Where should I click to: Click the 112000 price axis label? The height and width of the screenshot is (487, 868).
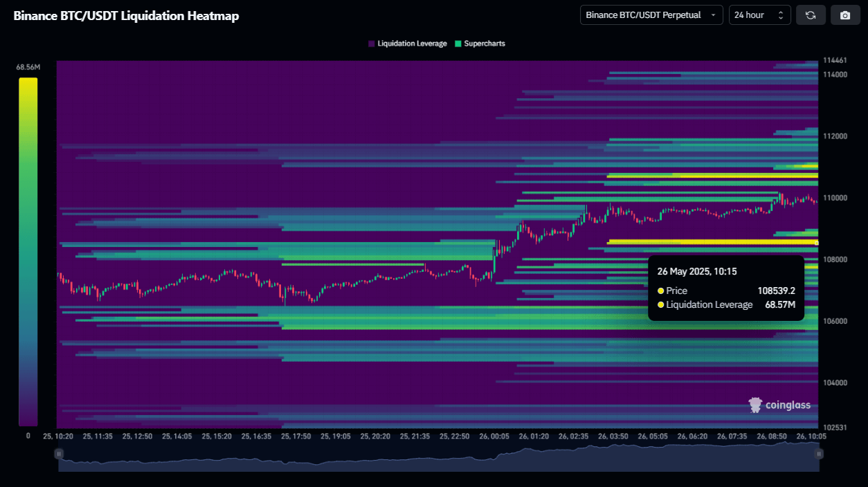pyautogui.click(x=835, y=136)
